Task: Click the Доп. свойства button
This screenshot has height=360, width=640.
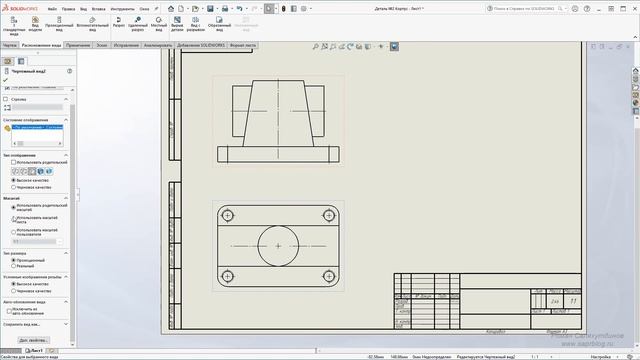Action: click(34, 340)
